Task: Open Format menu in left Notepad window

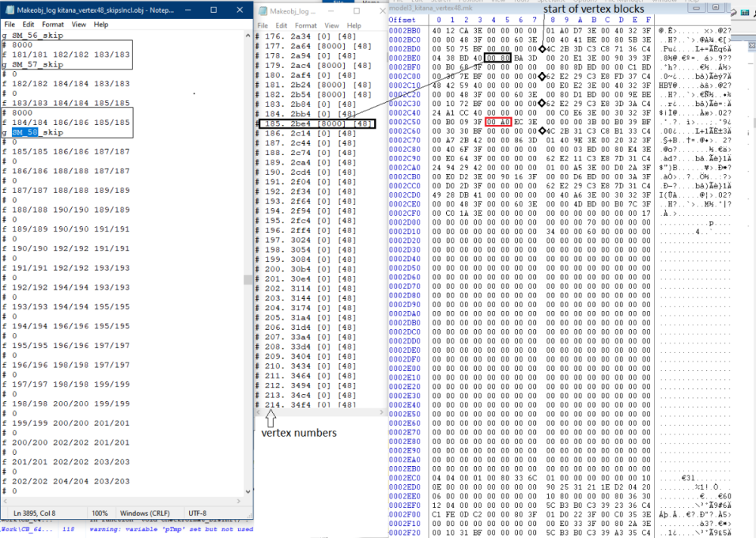Action: click(53, 24)
